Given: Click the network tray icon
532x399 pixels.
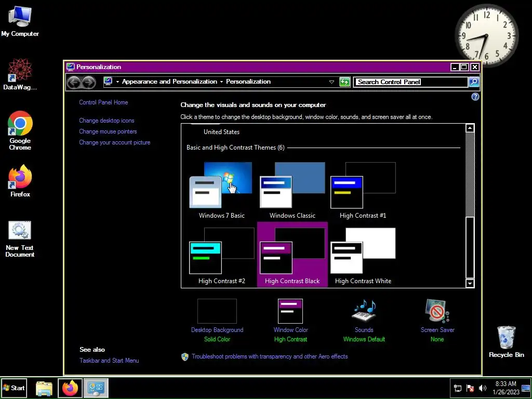Looking at the screenshot, I should click(457, 388).
